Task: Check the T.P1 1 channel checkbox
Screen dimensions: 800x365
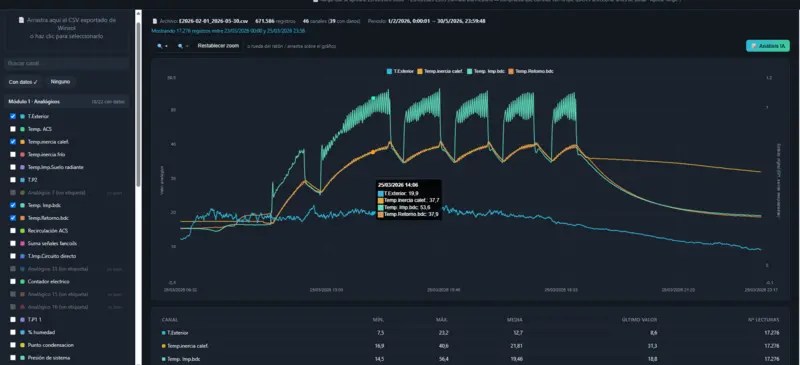Action: [13, 320]
